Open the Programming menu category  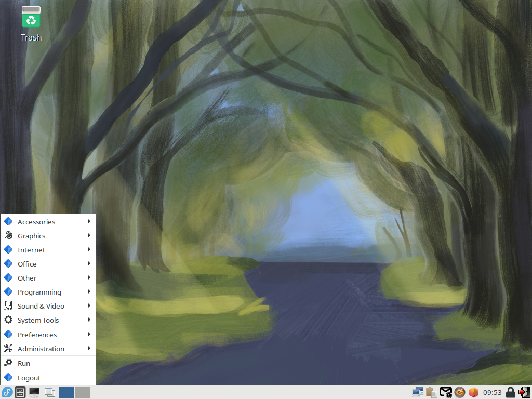coord(48,292)
